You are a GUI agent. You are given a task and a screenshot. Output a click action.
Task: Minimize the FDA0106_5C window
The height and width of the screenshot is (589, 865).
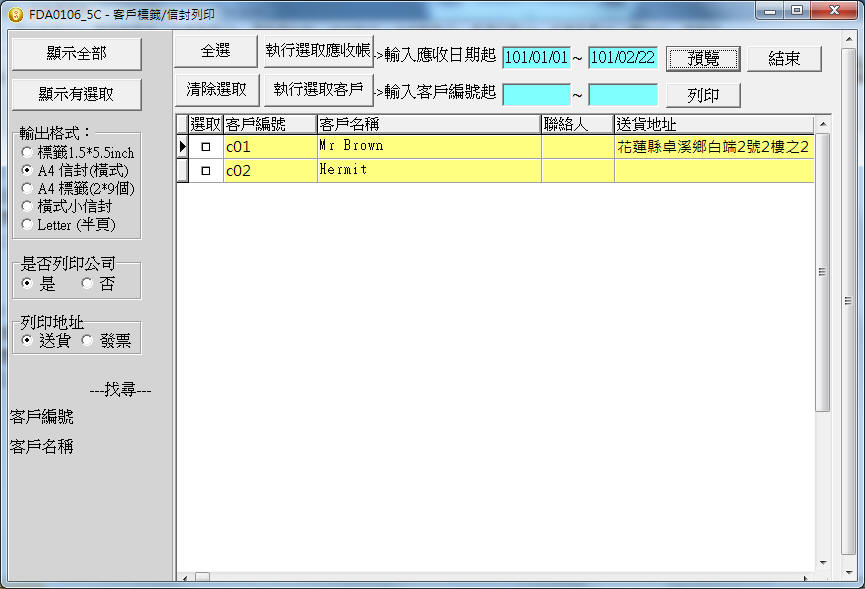770,10
